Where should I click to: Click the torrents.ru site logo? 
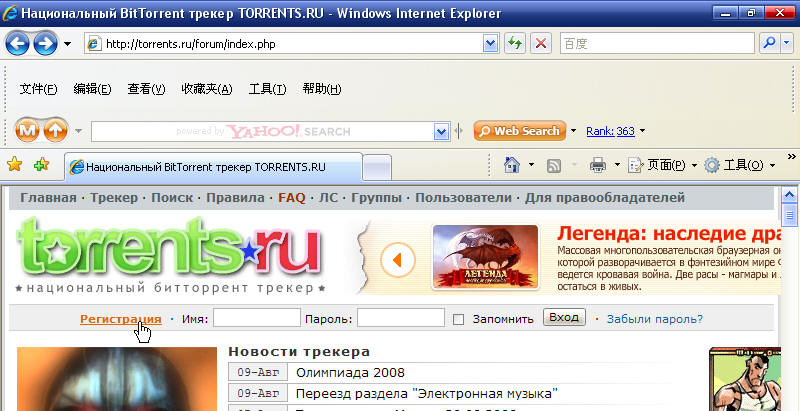tap(170, 255)
